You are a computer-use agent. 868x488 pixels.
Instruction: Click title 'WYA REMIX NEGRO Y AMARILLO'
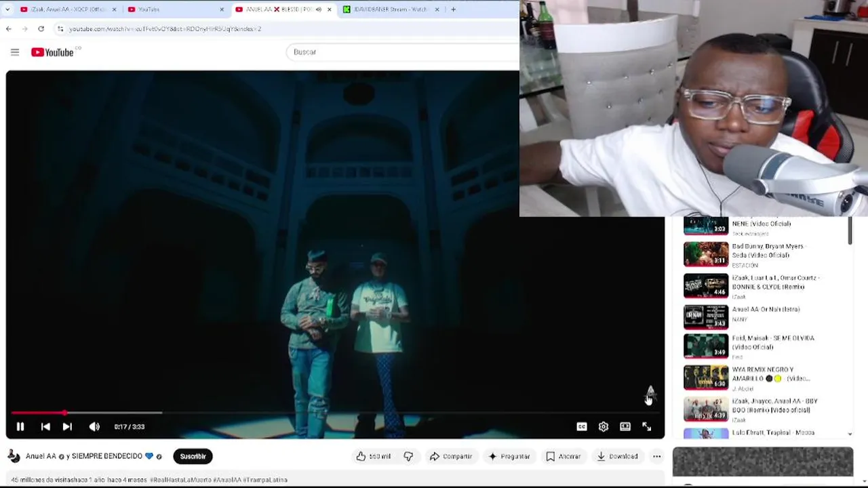[x=771, y=374]
